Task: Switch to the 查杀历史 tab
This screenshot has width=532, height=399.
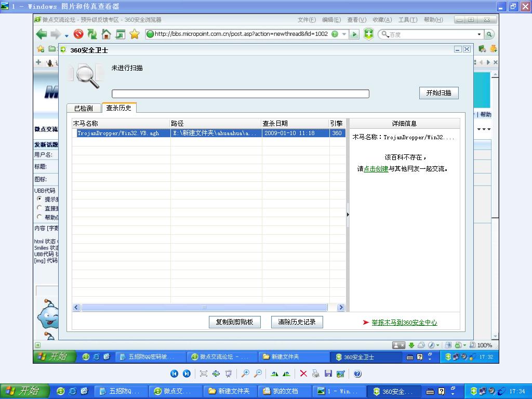Action: pos(119,108)
